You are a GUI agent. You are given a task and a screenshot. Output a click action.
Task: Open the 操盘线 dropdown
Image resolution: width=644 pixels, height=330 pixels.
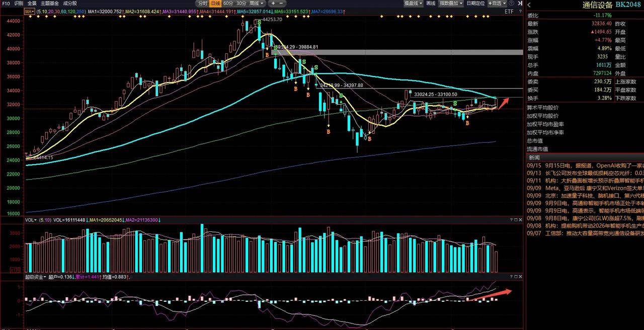pos(413,3)
